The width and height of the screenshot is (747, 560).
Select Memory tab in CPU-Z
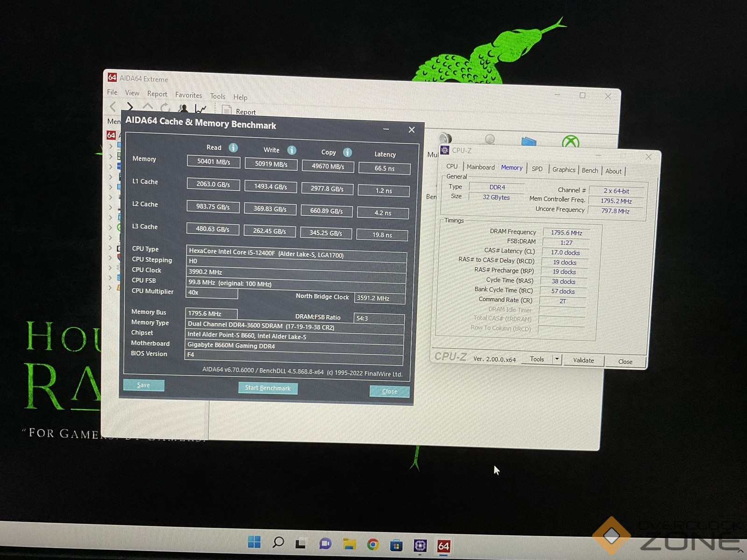click(512, 168)
